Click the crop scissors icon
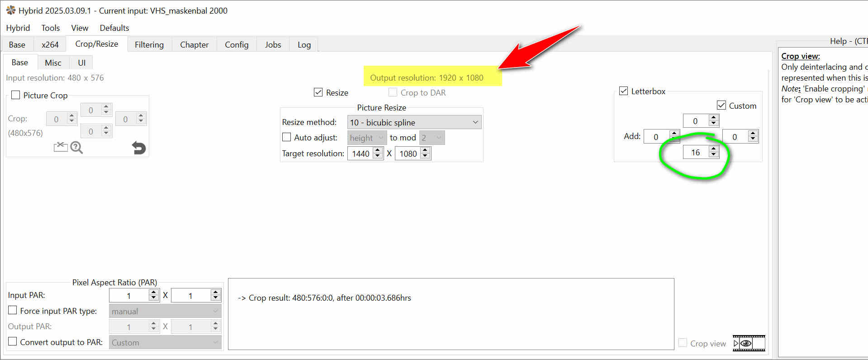The image size is (868, 360). point(60,147)
